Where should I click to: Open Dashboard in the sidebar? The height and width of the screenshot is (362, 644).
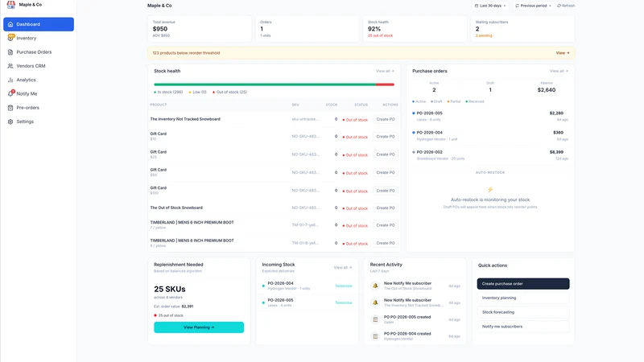tap(39, 24)
